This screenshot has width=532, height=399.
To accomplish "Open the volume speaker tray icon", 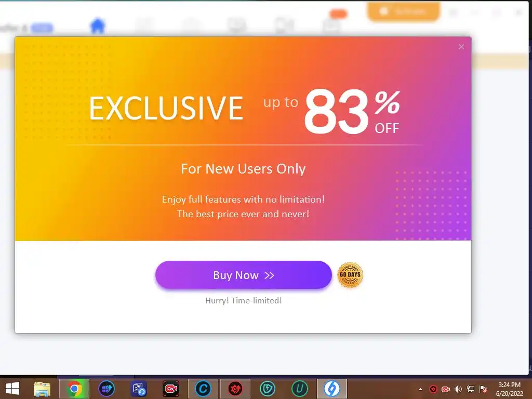I will pyautogui.click(x=458, y=389).
